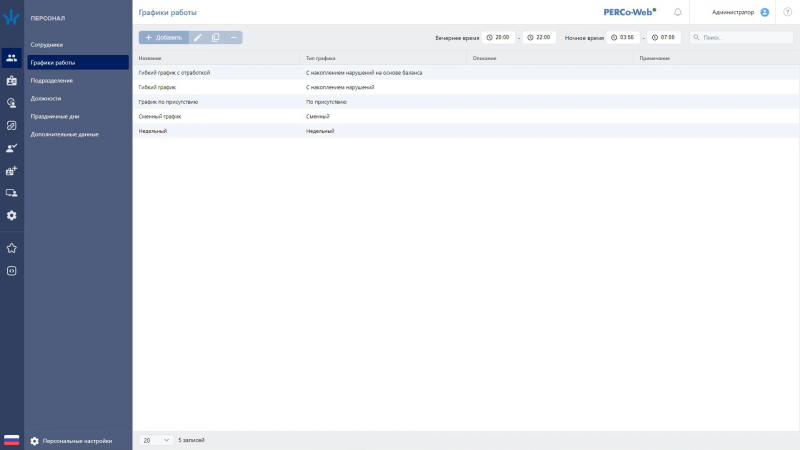Viewport: 800px width, 450px height.
Task: Open Персональные настройки link
Action: [x=77, y=440]
